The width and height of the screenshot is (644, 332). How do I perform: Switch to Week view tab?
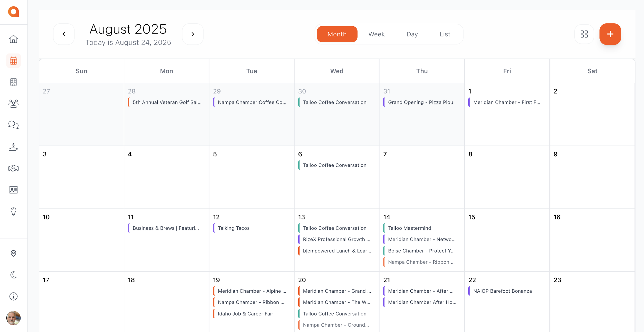point(376,34)
